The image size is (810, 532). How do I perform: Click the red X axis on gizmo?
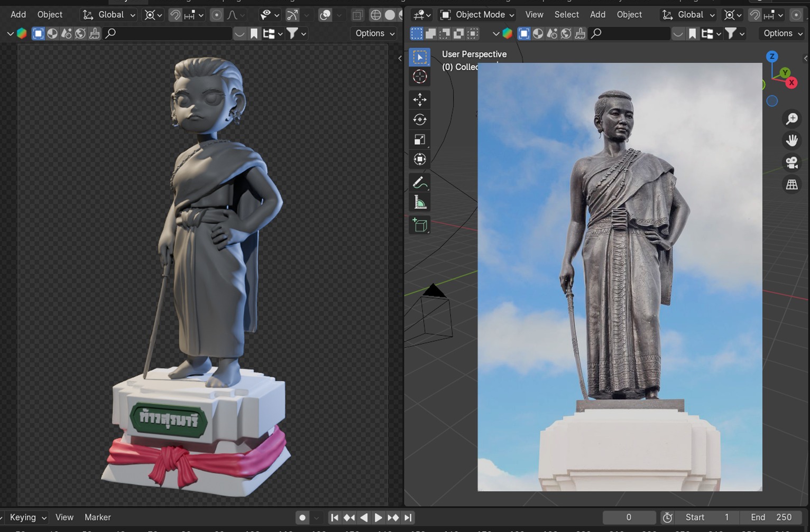791,82
